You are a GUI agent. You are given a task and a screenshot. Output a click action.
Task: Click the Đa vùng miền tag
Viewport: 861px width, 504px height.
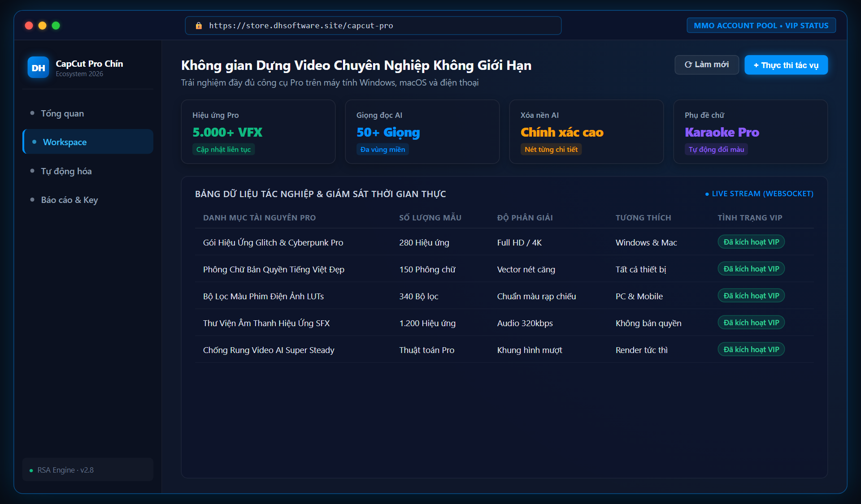[x=383, y=150]
